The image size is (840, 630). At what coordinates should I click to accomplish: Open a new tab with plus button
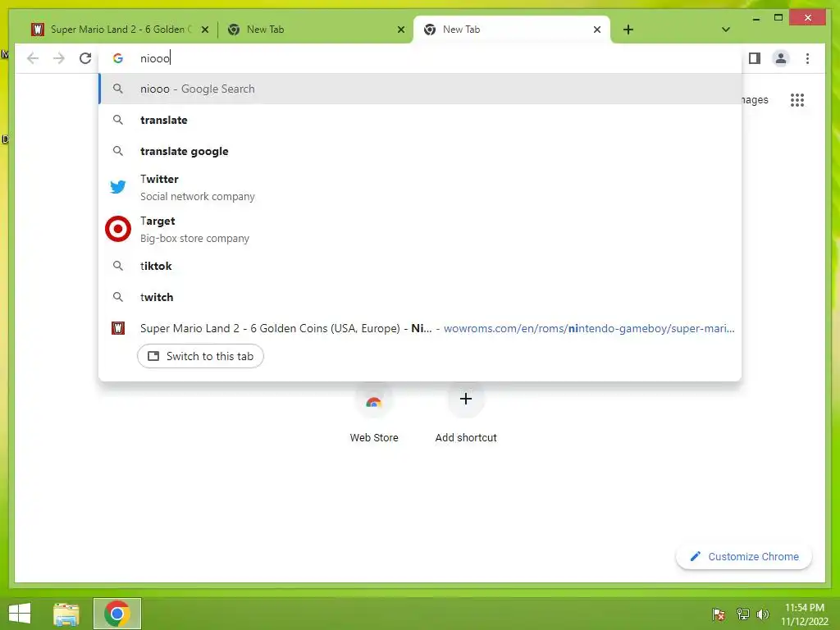[628, 30]
